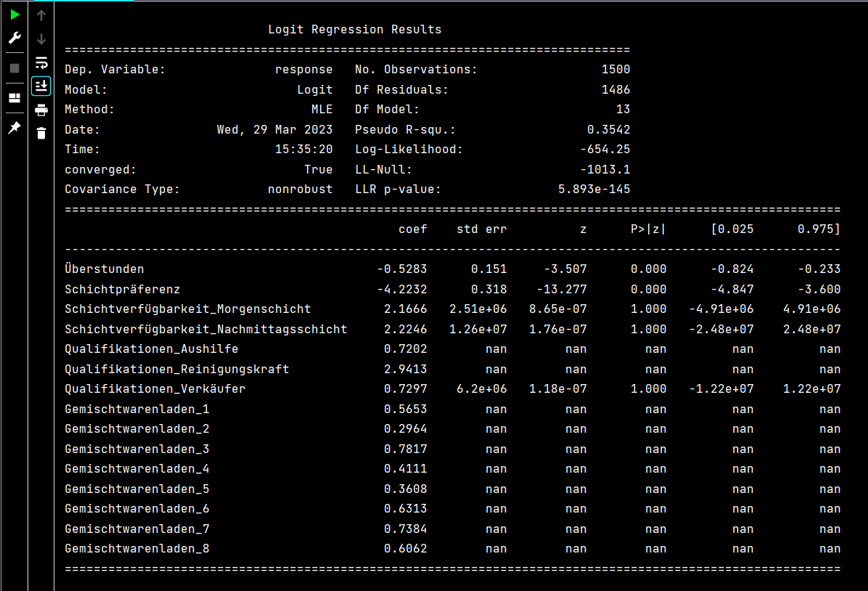The image size is (868, 591).
Task: Click the Restore Layout icon
Action: tap(15, 98)
